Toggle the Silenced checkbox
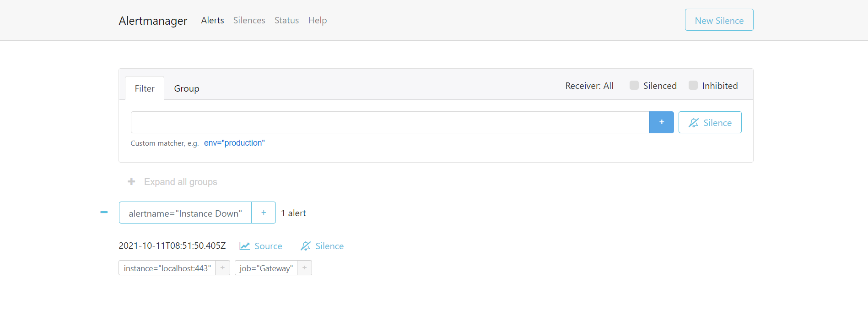This screenshot has height=333, width=868. point(634,86)
